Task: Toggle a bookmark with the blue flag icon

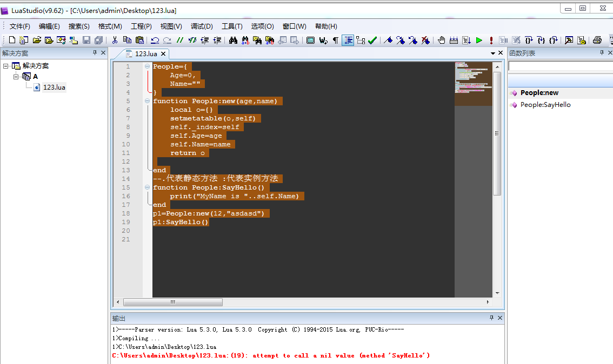Action: [x=388, y=40]
